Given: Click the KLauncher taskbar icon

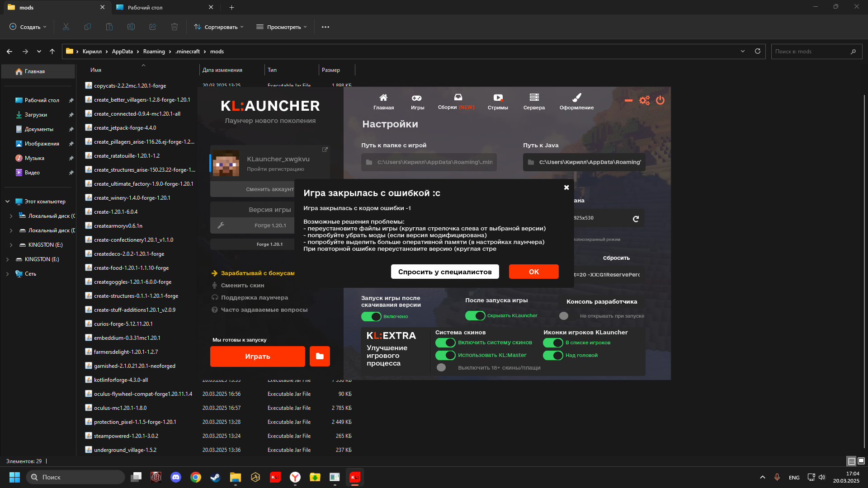Looking at the screenshot, I should point(355,477).
